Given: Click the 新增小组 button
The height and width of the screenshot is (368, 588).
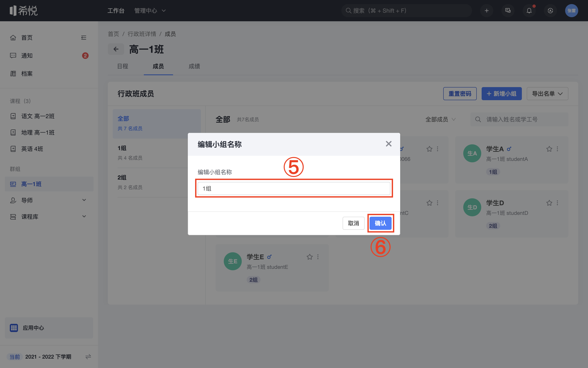Looking at the screenshot, I should click(501, 94).
